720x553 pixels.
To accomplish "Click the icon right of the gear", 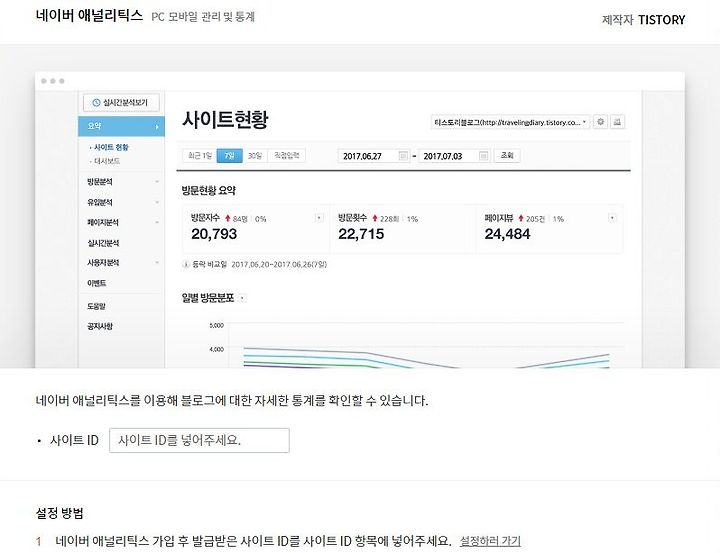I will pos(618,122).
